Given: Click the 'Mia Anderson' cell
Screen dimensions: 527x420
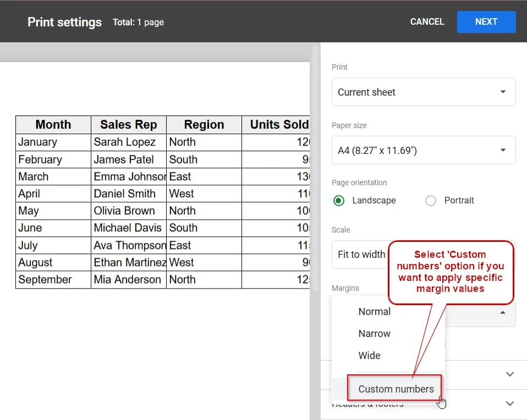Looking at the screenshot, I should (x=128, y=280).
